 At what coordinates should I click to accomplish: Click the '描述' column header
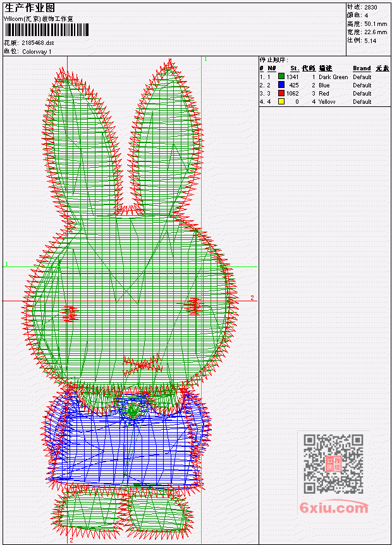pyautogui.click(x=326, y=68)
